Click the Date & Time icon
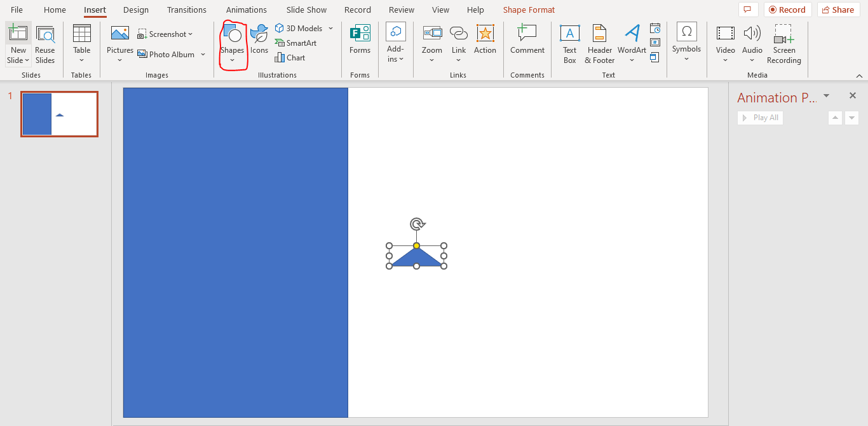The height and width of the screenshot is (426, 868). [655, 29]
